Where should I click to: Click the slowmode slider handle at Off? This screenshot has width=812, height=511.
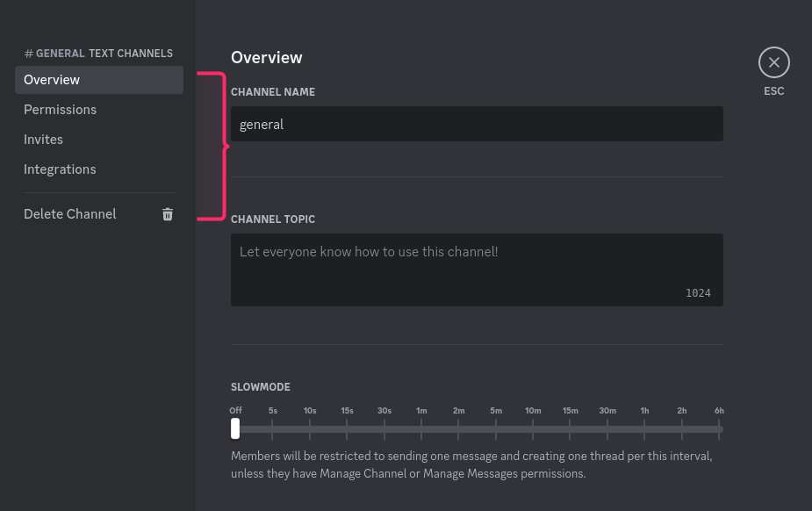pyautogui.click(x=235, y=428)
